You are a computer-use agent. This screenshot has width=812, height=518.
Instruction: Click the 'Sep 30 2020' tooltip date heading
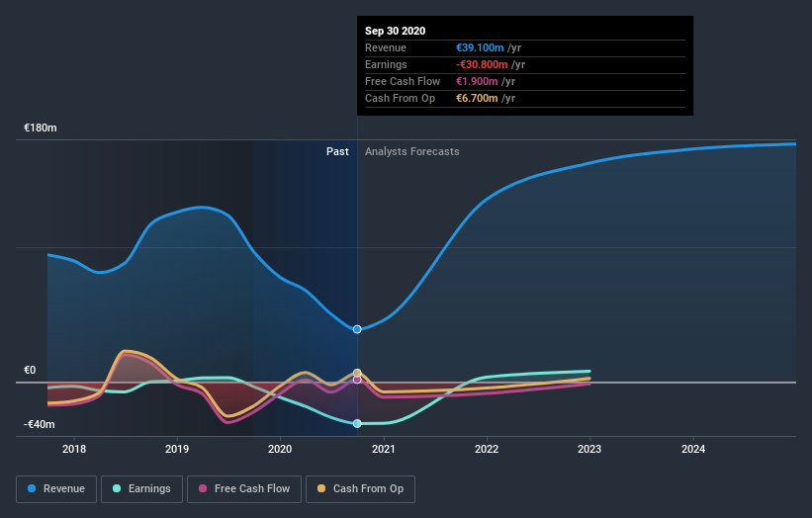(x=396, y=31)
